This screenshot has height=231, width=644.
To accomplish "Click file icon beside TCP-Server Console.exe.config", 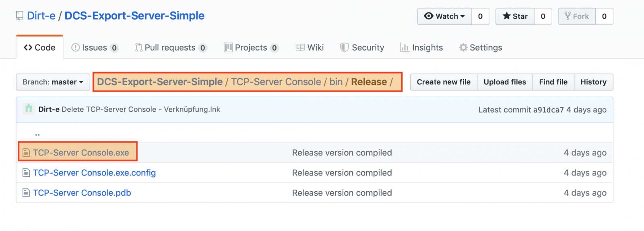I will click(26, 173).
